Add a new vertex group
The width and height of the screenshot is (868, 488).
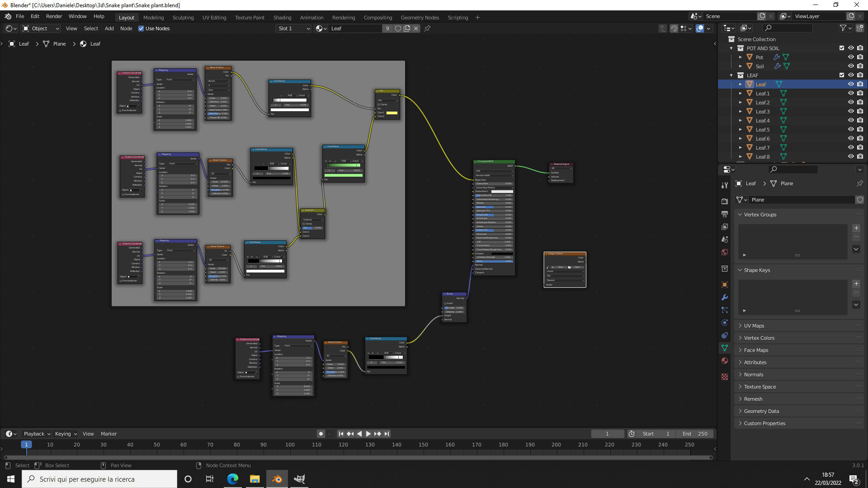[x=856, y=228]
